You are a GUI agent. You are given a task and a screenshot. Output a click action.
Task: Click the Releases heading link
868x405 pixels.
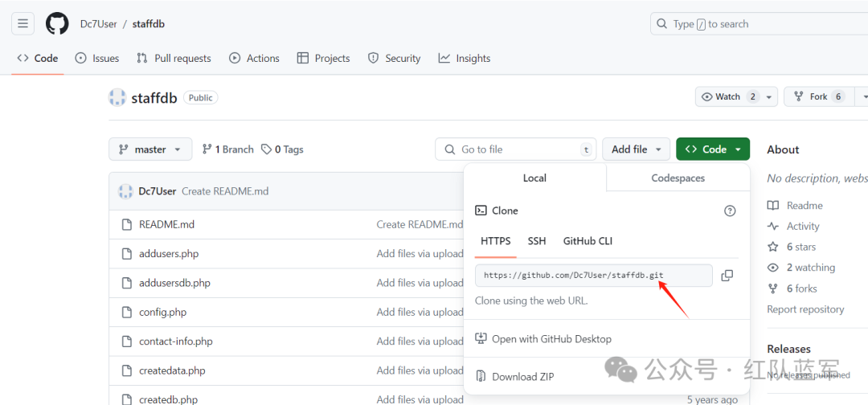click(789, 349)
